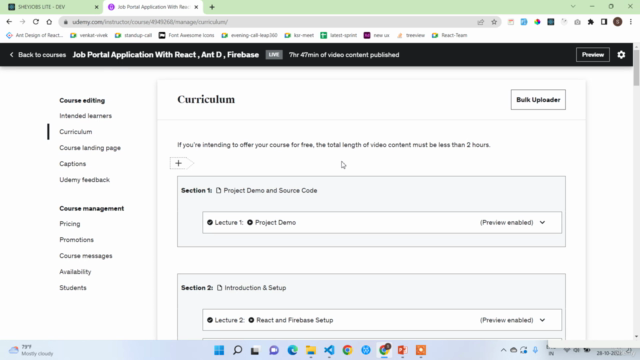640x360 pixels.
Task: Open treeview bookmark
Action: pyautogui.click(x=411, y=35)
